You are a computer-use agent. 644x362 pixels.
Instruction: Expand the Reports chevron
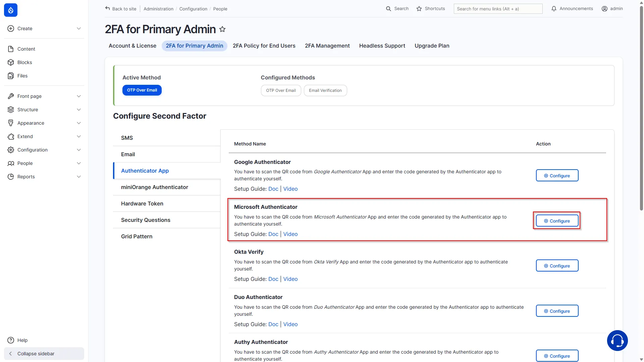tap(79, 177)
